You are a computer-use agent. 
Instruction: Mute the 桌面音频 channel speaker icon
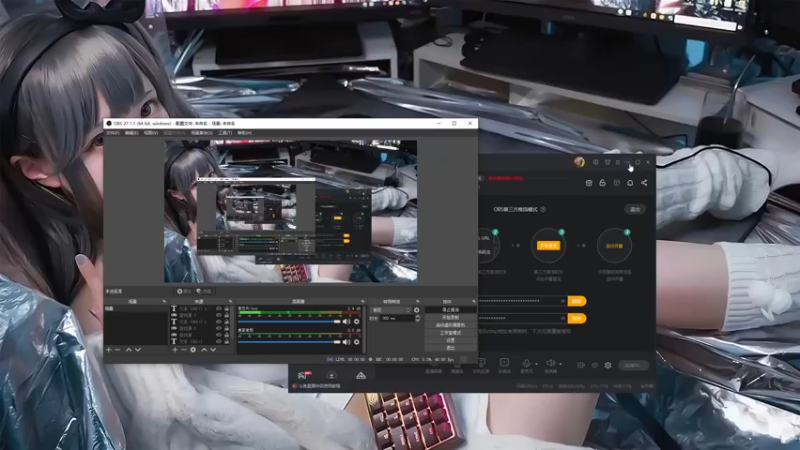[346, 342]
